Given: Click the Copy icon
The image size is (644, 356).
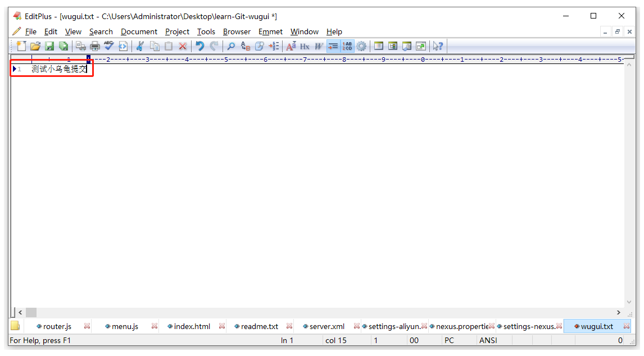Looking at the screenshot, I should [155, 46].
